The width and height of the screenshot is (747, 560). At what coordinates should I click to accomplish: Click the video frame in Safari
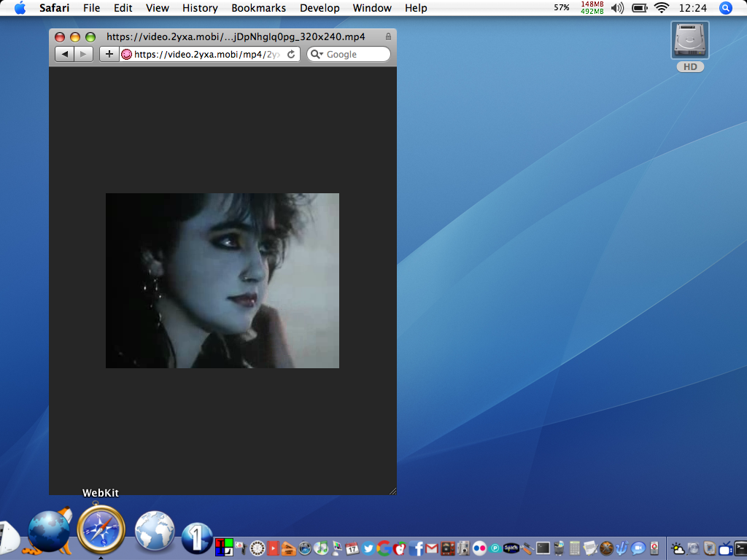[x=222, y=281]
